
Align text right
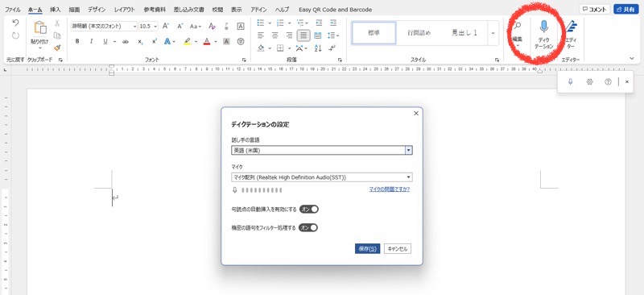click(289, 35)
